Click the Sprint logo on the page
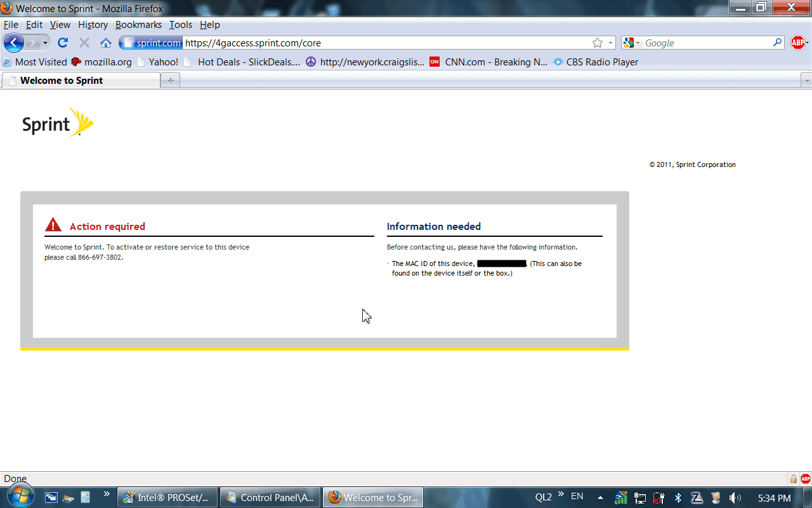The image size is (812, 508). tap(58, 123)
